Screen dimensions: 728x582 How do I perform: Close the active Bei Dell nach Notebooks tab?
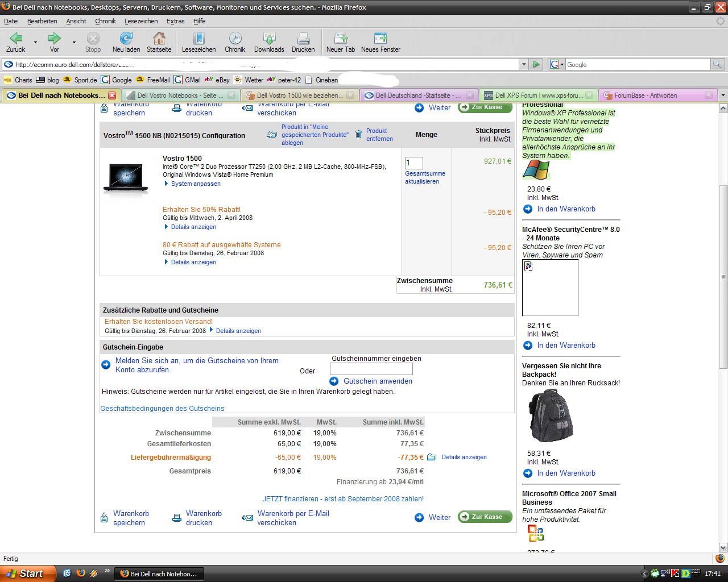click(x=112, y=95)
